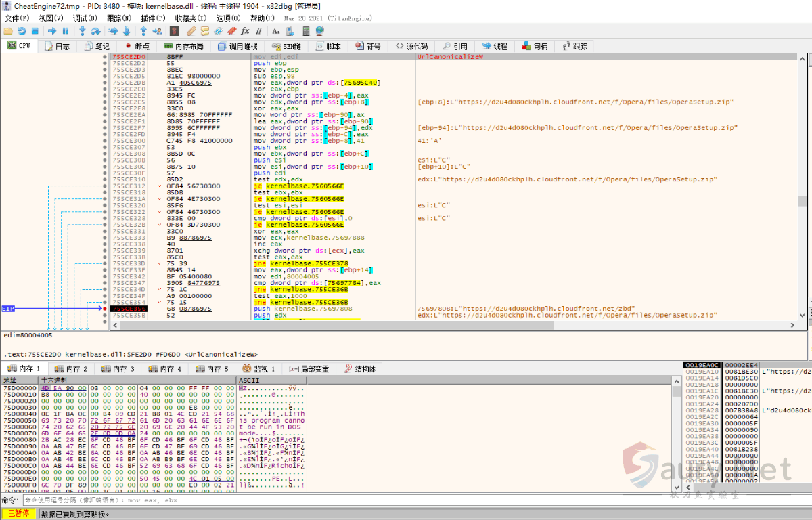This screenshot has height=520, width=812.
Task: Click the Step Into toolbar icon
Action: click(x=83, y=31)
